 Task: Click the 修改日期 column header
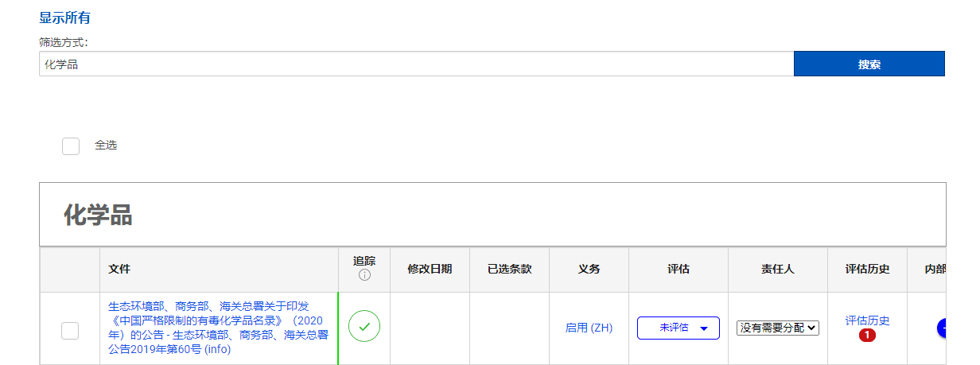point(430,269)
